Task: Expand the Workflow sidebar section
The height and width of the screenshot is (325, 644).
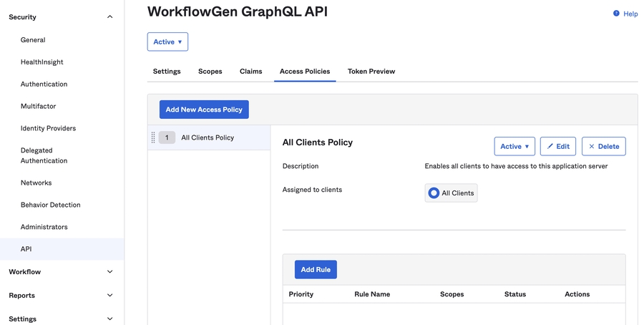Action: click(x=109, y=272)
